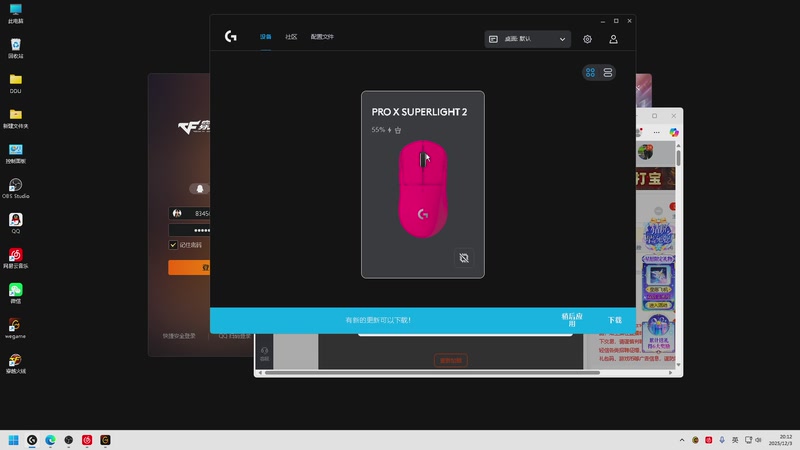
Task: Open 此电脑 desktop icon
Action: (16, 14)
